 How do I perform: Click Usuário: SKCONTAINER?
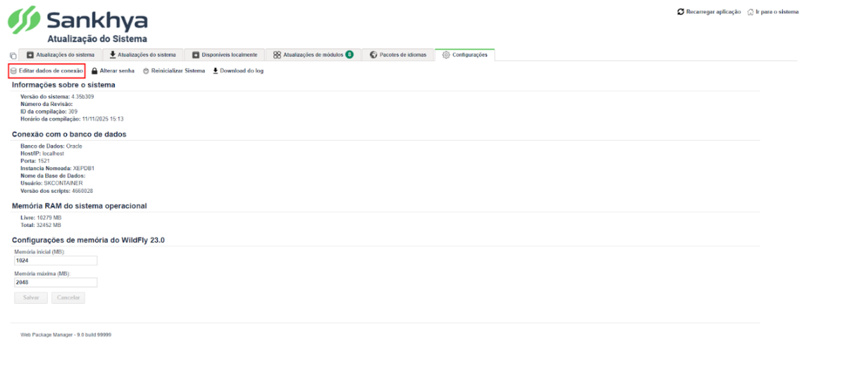(x=51, y=183)
